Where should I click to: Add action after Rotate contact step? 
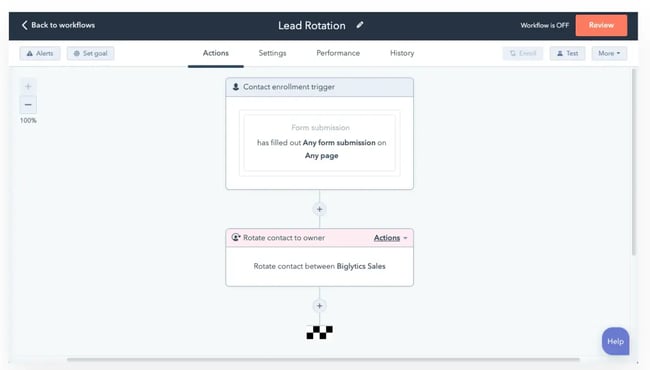pyautogui.click(x=319, y=306)
